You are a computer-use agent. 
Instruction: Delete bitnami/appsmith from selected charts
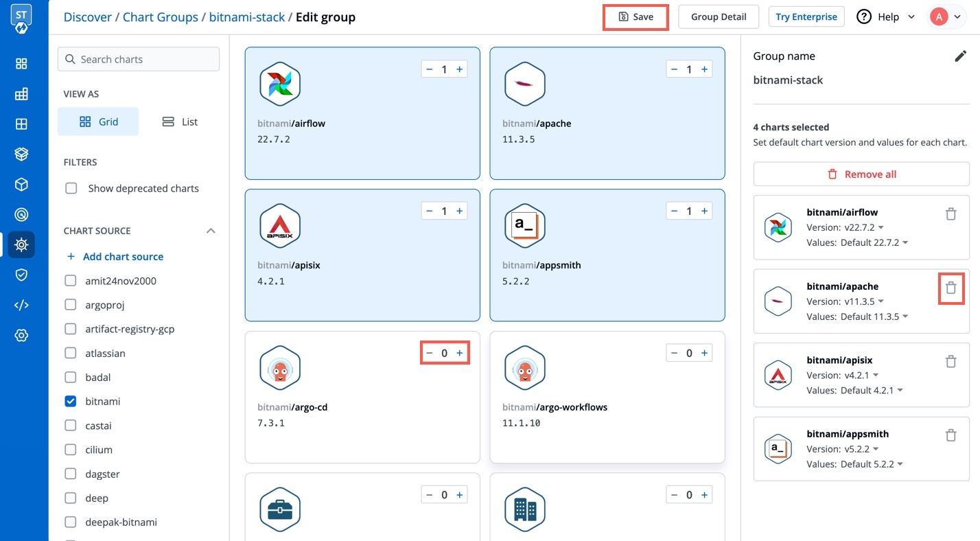(x=950, y=435)
